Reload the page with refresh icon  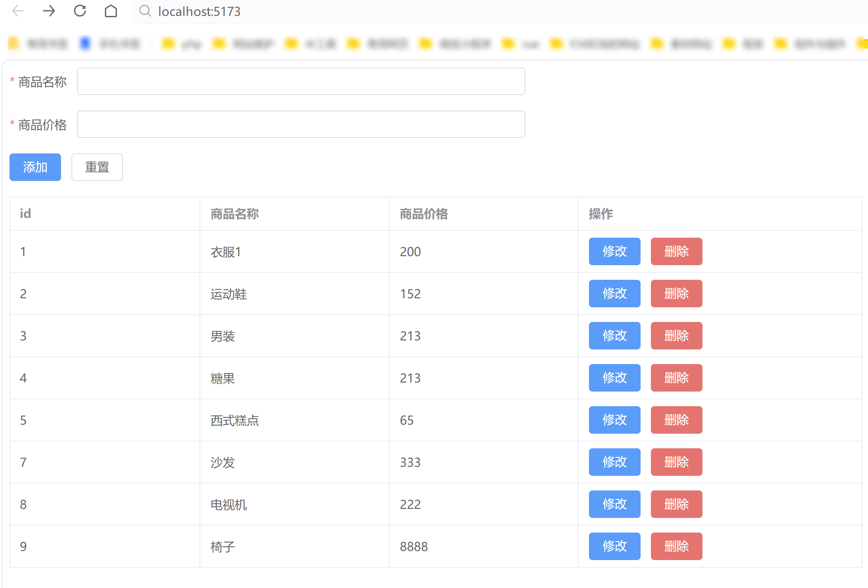80,11
